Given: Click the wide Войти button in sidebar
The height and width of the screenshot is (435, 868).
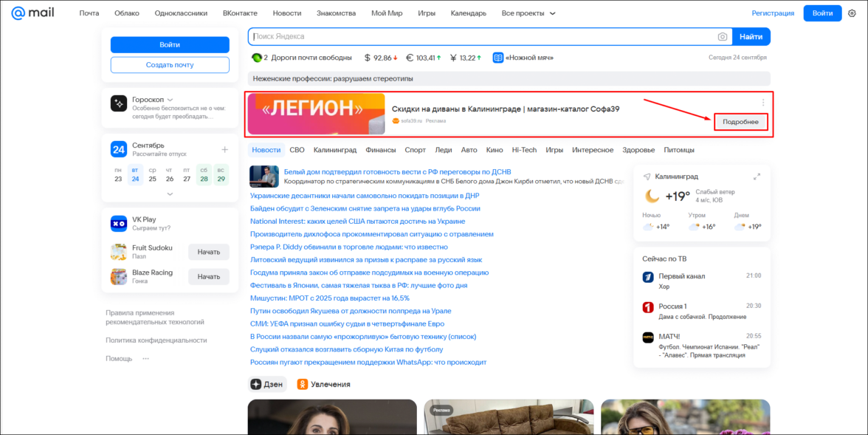Looking at the screenshot, I should (170, 45).
